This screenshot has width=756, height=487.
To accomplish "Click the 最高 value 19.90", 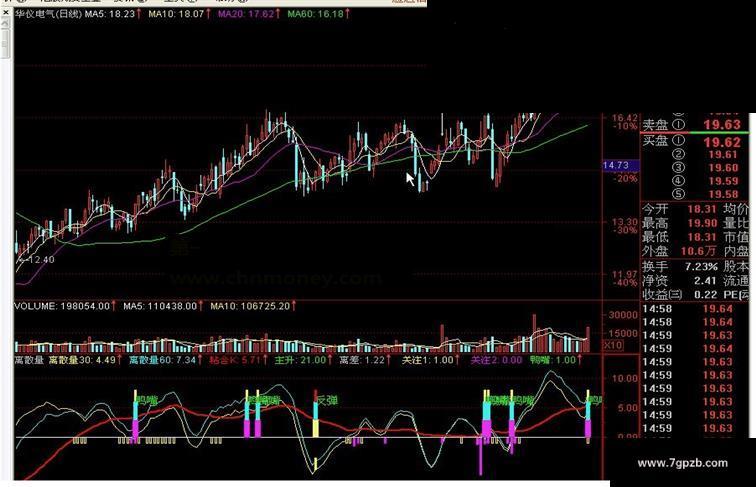I will pyautogui.click(x=702, y=223).
